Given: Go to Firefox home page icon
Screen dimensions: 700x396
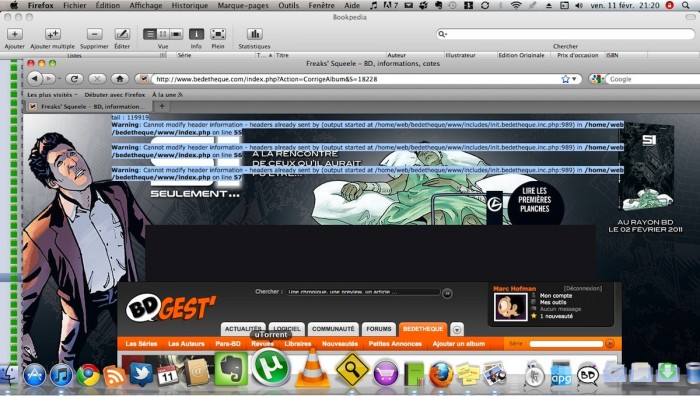Looking at the screenshot, I should [119, 79].
